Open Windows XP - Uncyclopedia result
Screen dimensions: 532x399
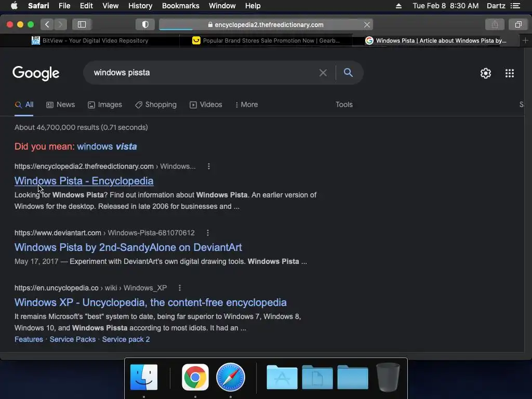pos(150,302)
